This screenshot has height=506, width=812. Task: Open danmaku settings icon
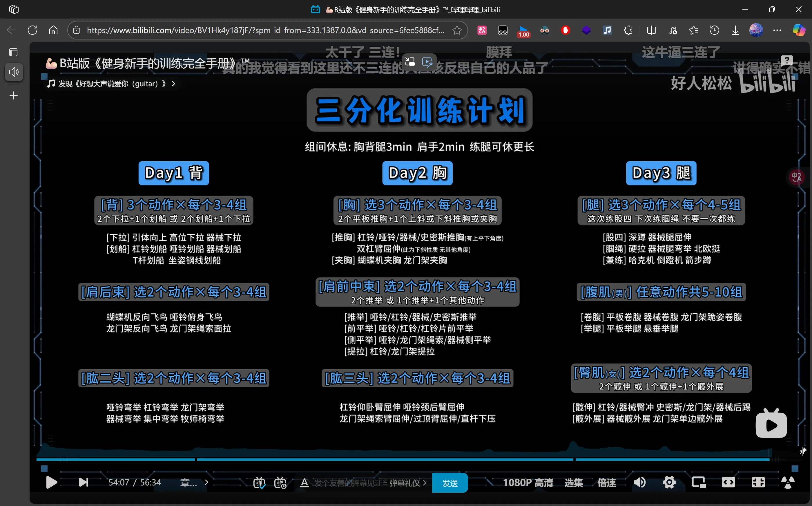(x=280, y=482)
